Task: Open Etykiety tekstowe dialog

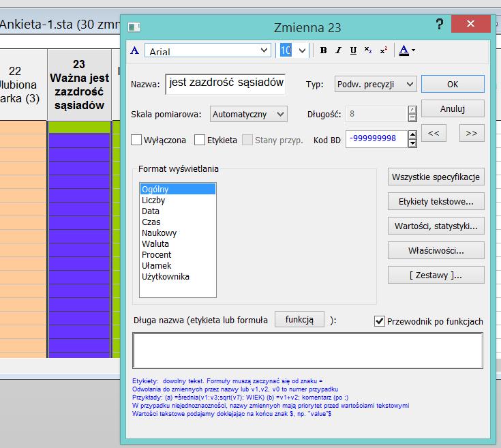Action: [x=436, y=201]
